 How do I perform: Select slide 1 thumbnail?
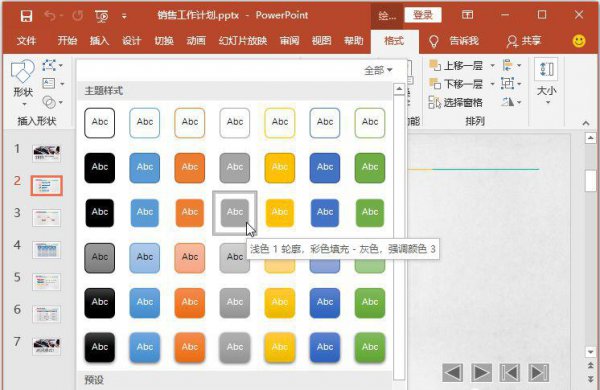tap(46, 153)
